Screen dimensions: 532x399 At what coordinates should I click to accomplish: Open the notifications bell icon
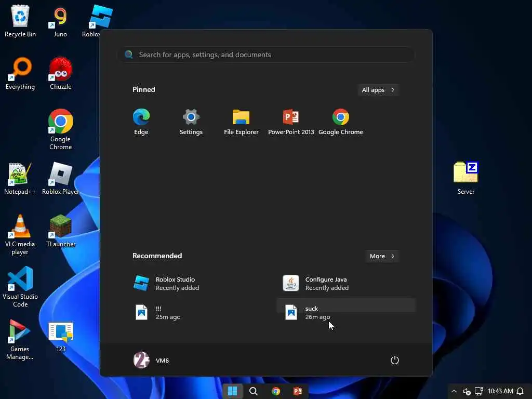click(x=520, y=392)
